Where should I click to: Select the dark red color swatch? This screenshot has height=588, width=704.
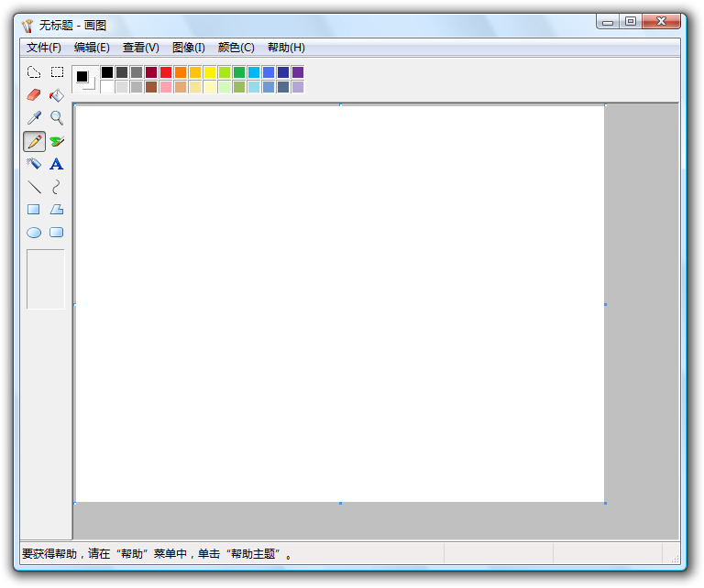[151, 72]
